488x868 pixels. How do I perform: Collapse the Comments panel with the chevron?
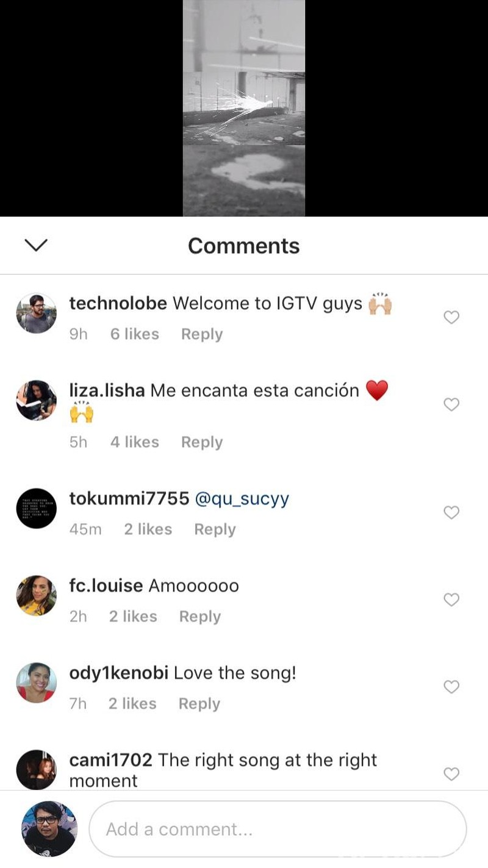coord(36,245)
